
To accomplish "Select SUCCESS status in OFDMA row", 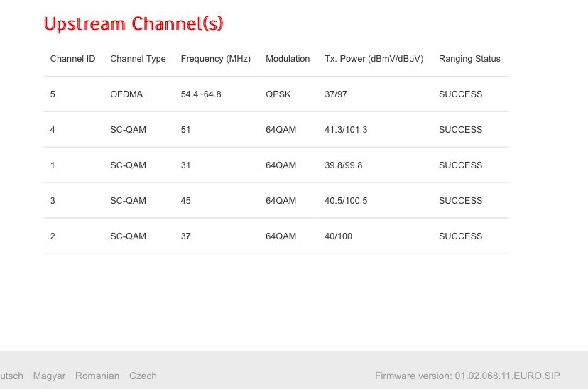I will tap(460, 94).
